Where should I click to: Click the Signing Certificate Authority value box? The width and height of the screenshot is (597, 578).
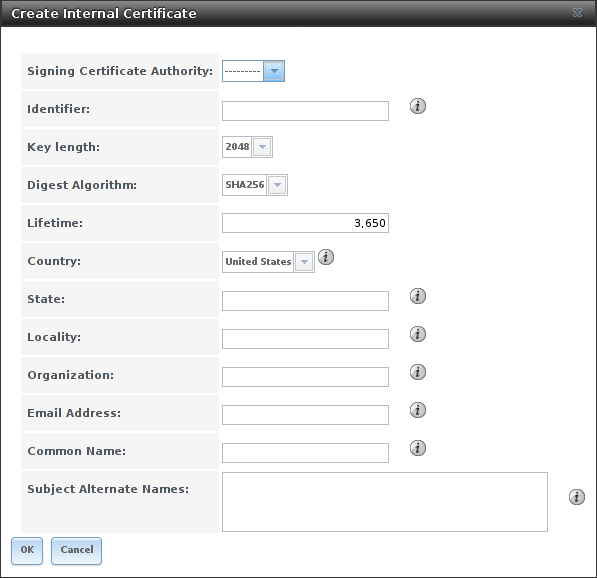coord(243,71)
